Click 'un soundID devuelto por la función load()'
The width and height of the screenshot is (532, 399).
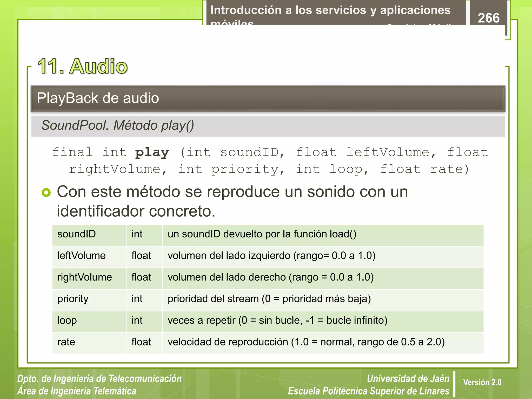[262, 234]
